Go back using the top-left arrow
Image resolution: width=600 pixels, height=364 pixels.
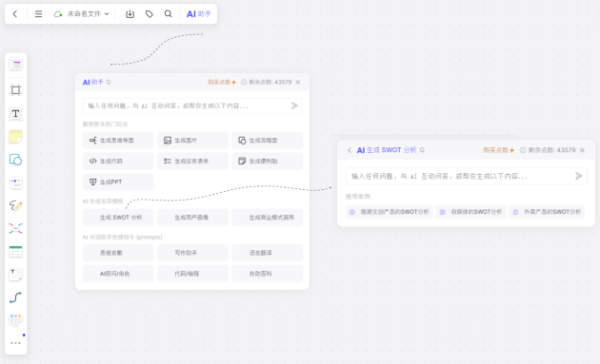pyautogui.click(x=15, y=14)
